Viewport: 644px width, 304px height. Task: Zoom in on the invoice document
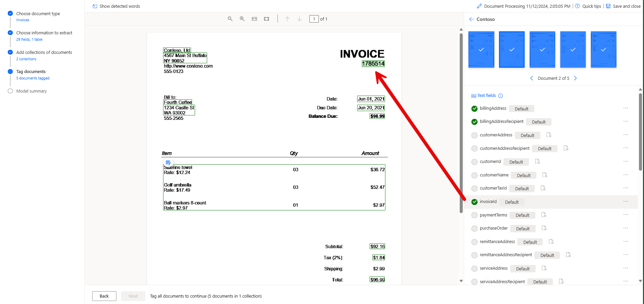coord(242,19)
